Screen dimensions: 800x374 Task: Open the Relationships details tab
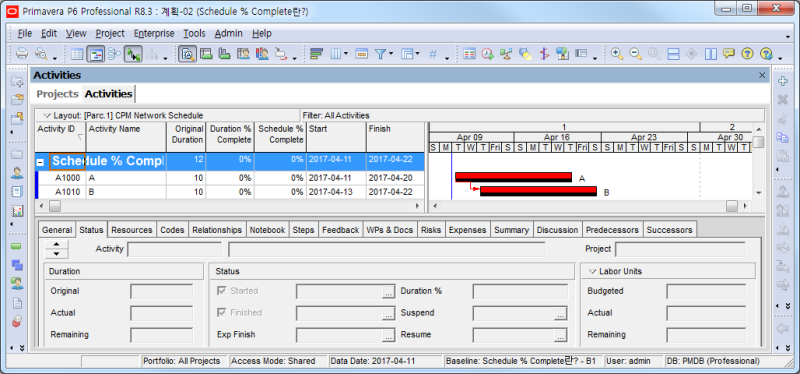pos(217,230)
